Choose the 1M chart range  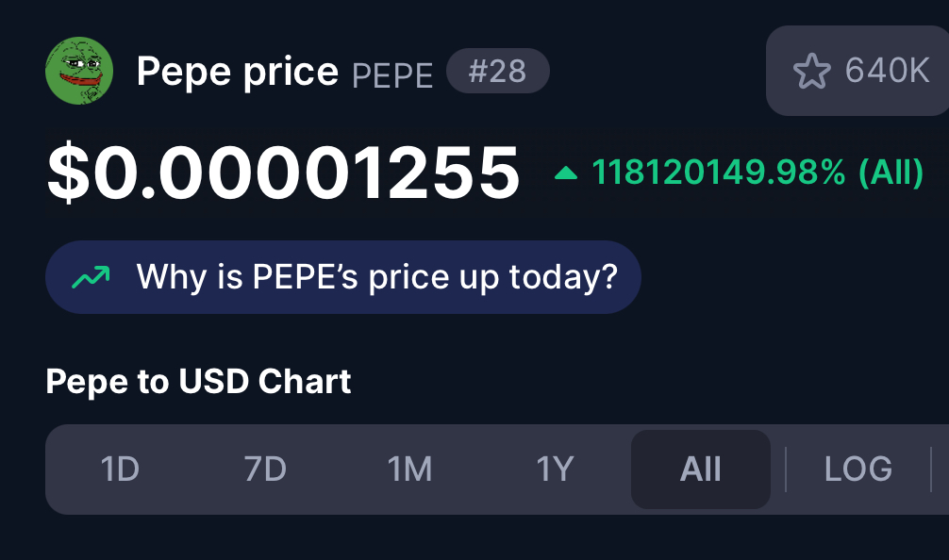tap(409, 469)
